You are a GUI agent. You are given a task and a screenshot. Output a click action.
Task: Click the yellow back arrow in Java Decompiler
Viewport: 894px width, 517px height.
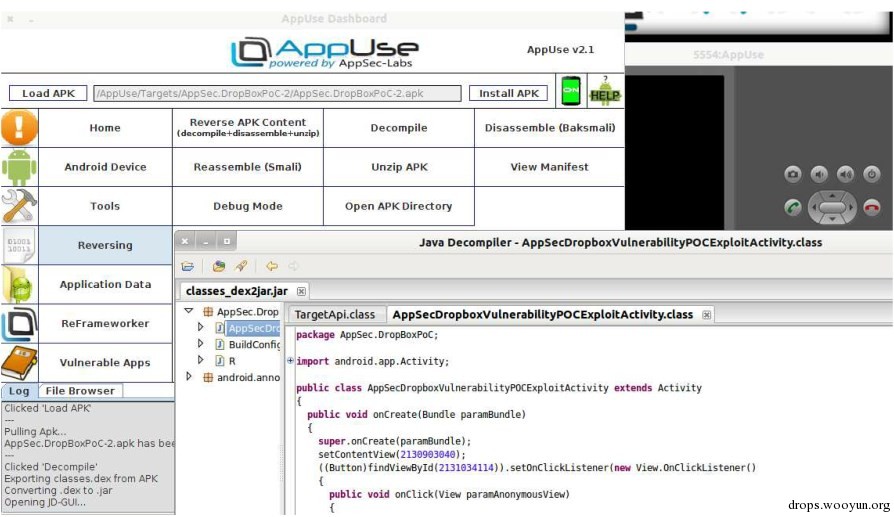coord(271,266)
